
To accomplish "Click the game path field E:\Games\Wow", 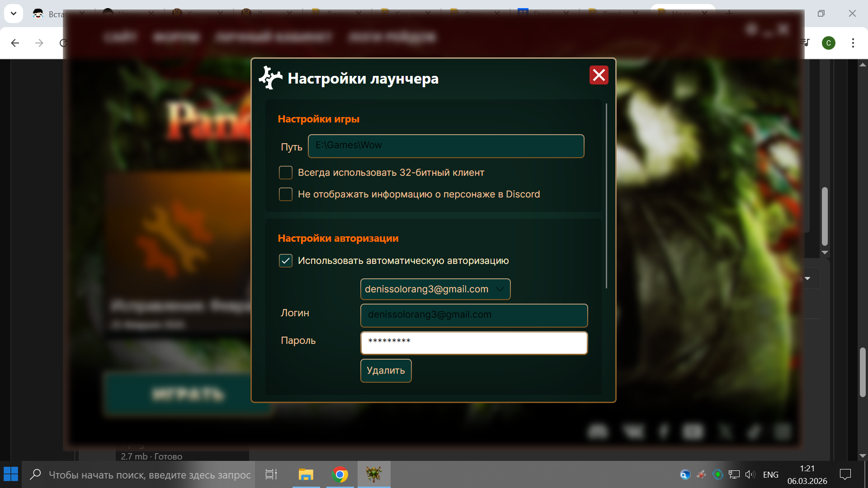I will tap(446, 146).
